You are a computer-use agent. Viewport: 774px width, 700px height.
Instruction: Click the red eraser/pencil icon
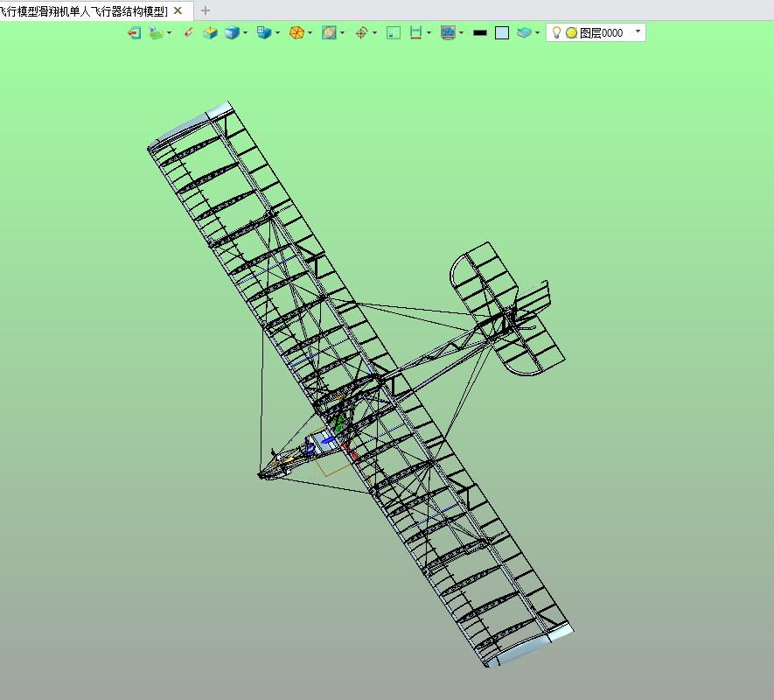pyautogui.click(x=189, y=32)
